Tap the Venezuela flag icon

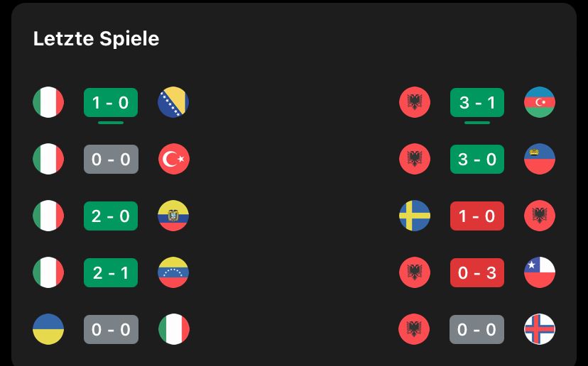click(x=173, y=272)
